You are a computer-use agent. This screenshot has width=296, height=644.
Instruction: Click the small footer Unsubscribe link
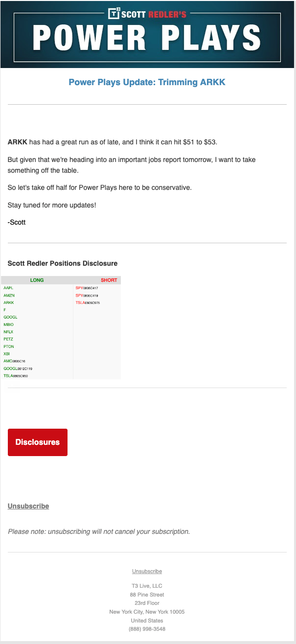(147, 571)
